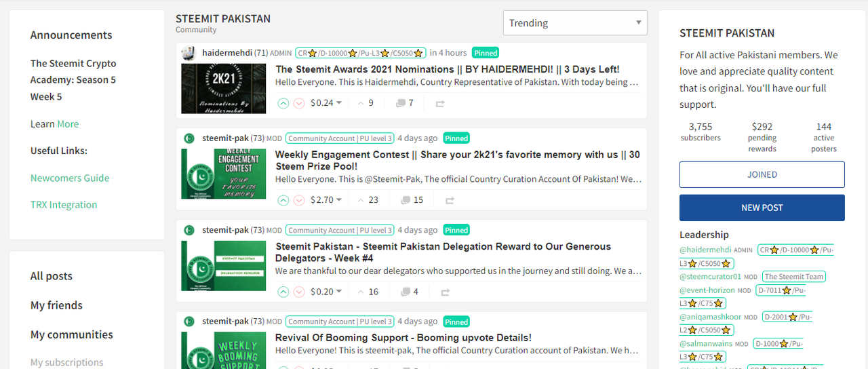Click the Learn More link
Image resolution: width=868 pixels, height=369 pixels.
pyautogui.click(x=68, y=124)
